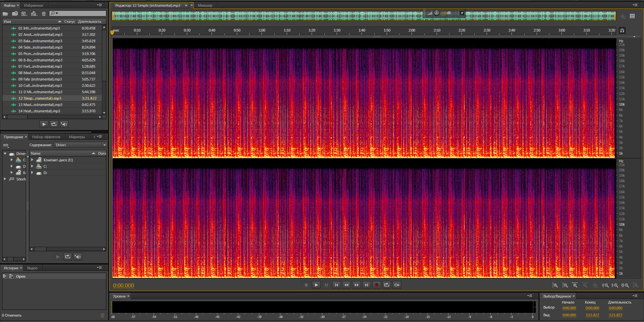This screenshot has height=322, width=644.
Task: Move playhead to previous marker
Action: 336,285
